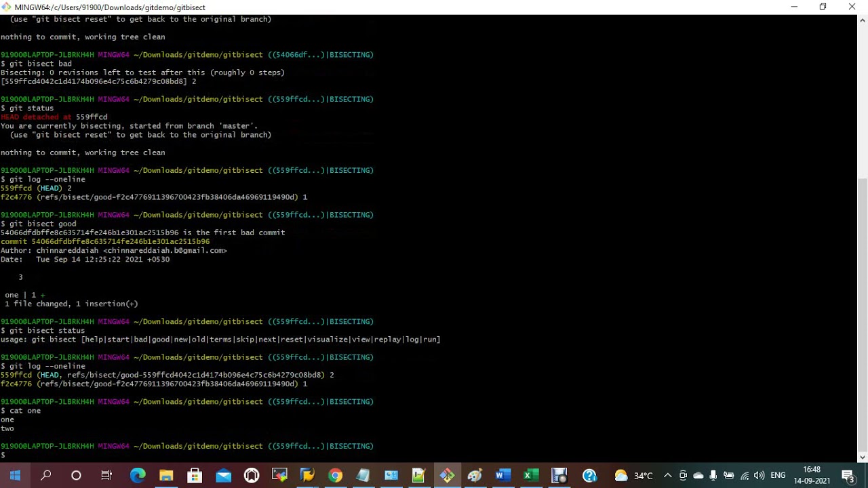Viewport: 868px width, 488px height.
Task: Restore down the Git Bash window
Action: point(823,7)
